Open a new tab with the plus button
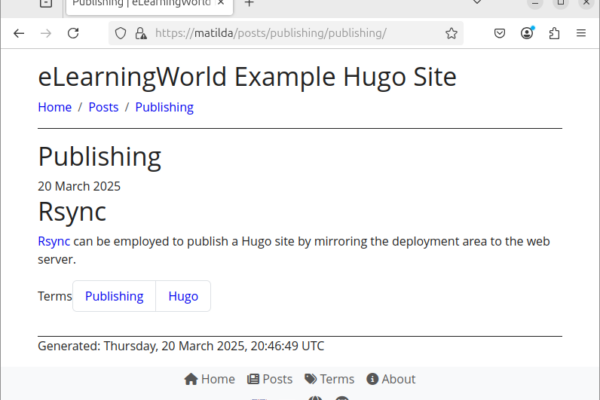 click(x=249, y=3)
